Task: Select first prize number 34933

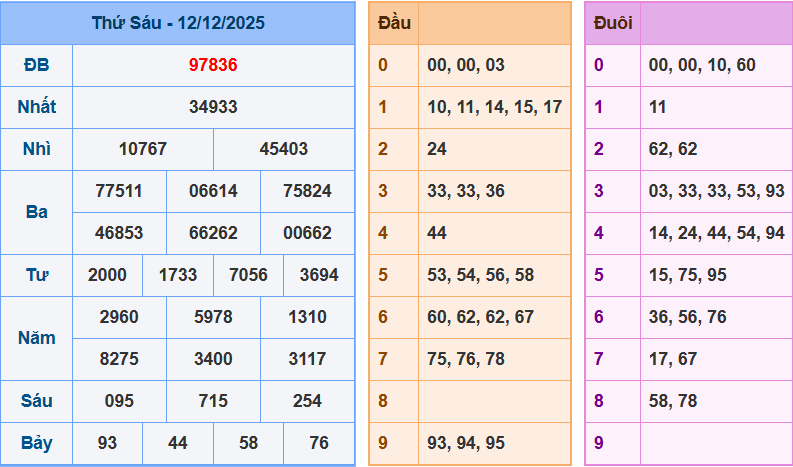Action: (x=213, y=107)
